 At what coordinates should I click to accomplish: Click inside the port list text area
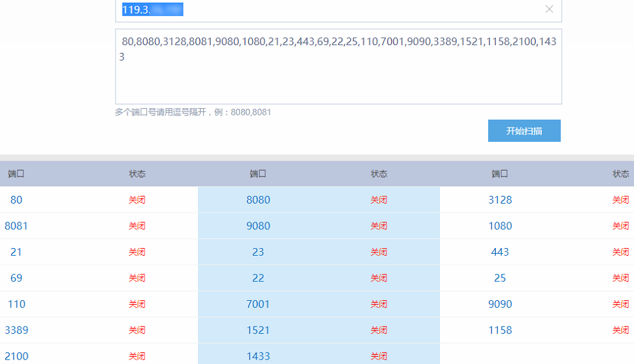[339, 66]
